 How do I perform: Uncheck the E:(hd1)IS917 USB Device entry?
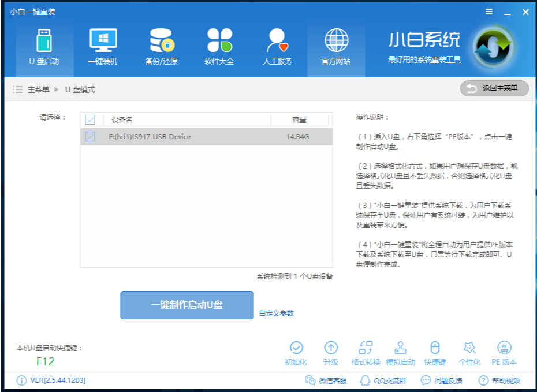tap(89, 137)
